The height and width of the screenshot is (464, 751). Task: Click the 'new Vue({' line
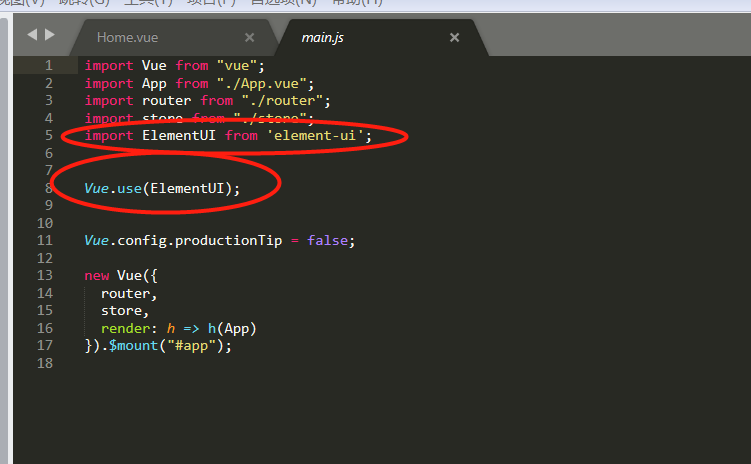tap(121, 275)
